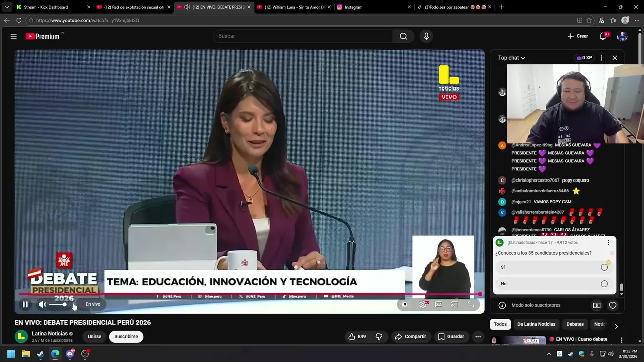Open Windows Start menu
Image resolution: width=644 pixels, height=362 pixels.
point(11,354)
